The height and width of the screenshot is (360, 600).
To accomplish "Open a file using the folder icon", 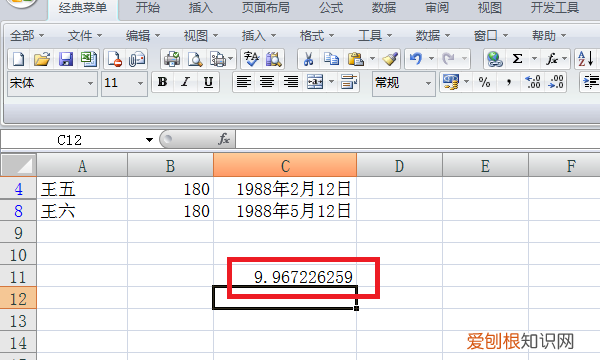I will (42, 59).
